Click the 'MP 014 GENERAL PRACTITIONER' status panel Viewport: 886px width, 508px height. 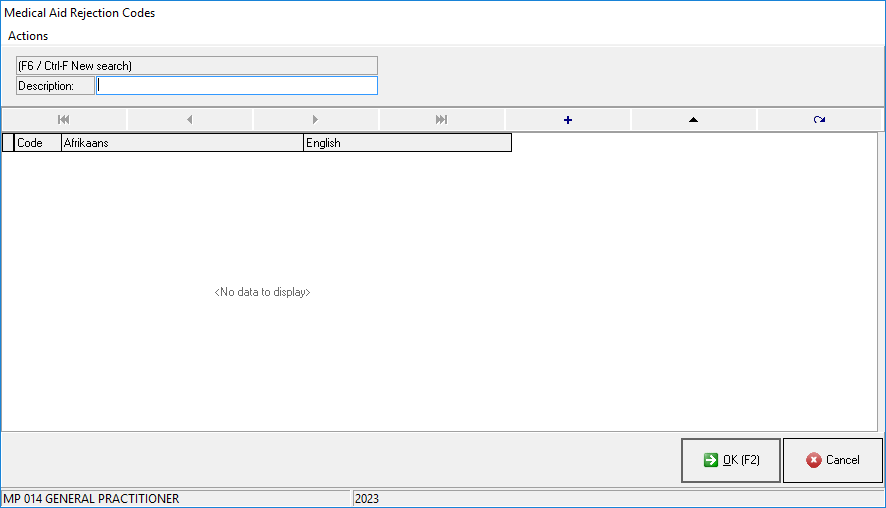coord(176,498)
